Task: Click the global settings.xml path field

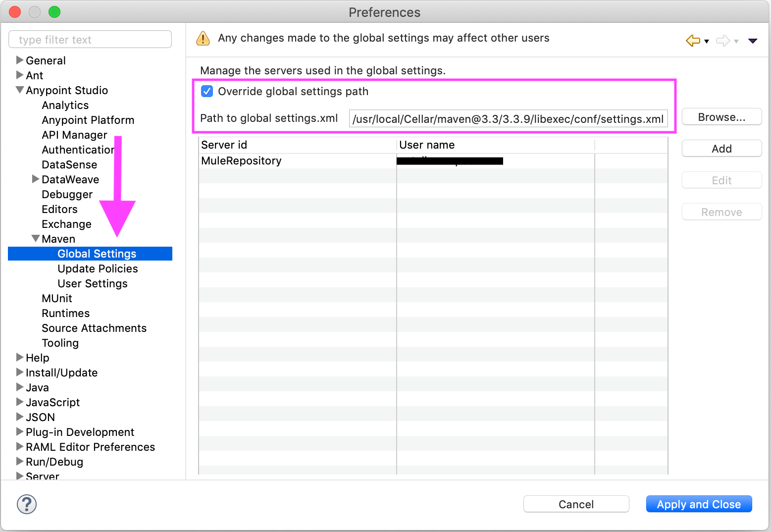Action: click(508, 119)
